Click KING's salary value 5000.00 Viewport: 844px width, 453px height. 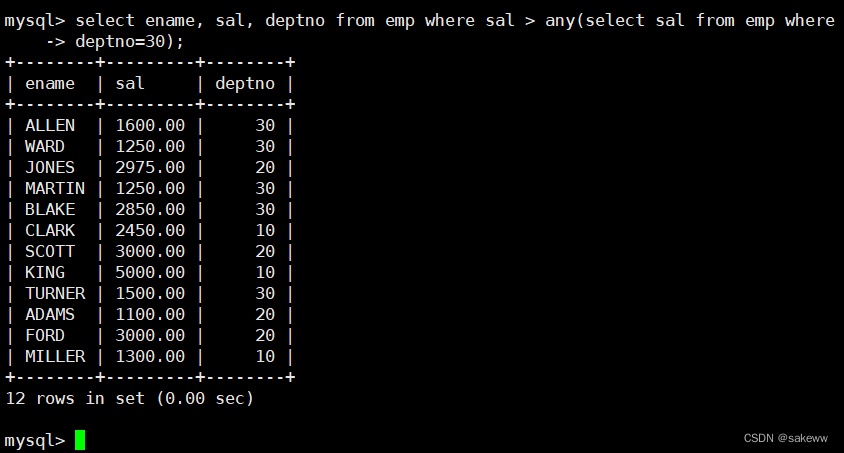tap(150, 272)
